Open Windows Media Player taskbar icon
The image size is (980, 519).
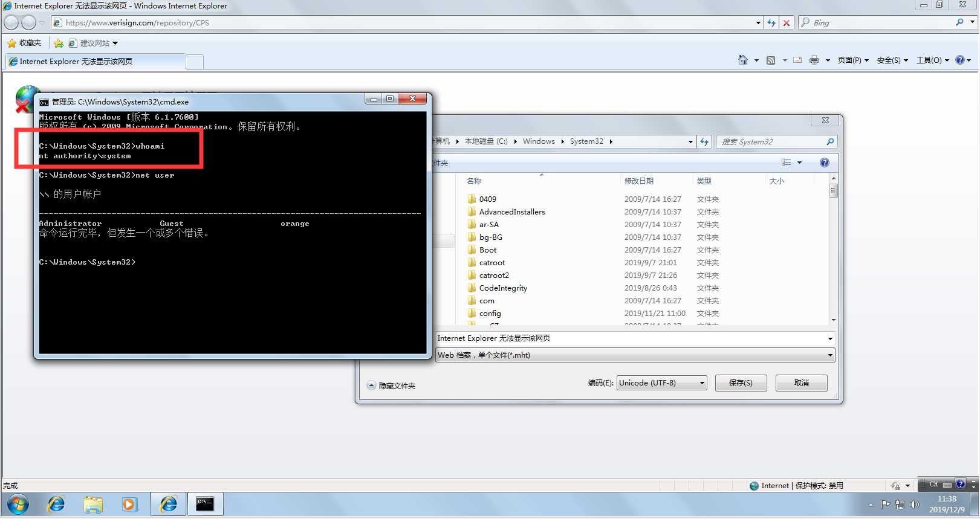tap(130, 504)
